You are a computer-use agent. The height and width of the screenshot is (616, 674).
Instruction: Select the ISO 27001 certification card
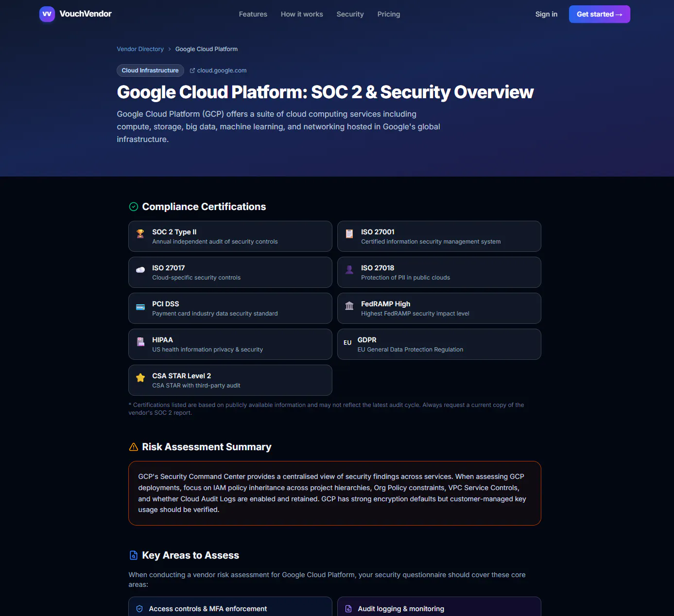(439, 236)
